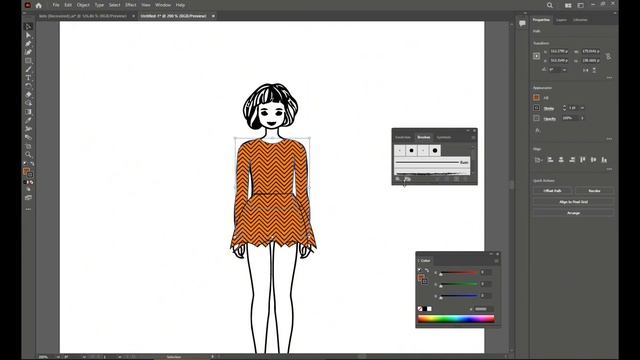Open the Stroke link in Appearance

[549, 108]
